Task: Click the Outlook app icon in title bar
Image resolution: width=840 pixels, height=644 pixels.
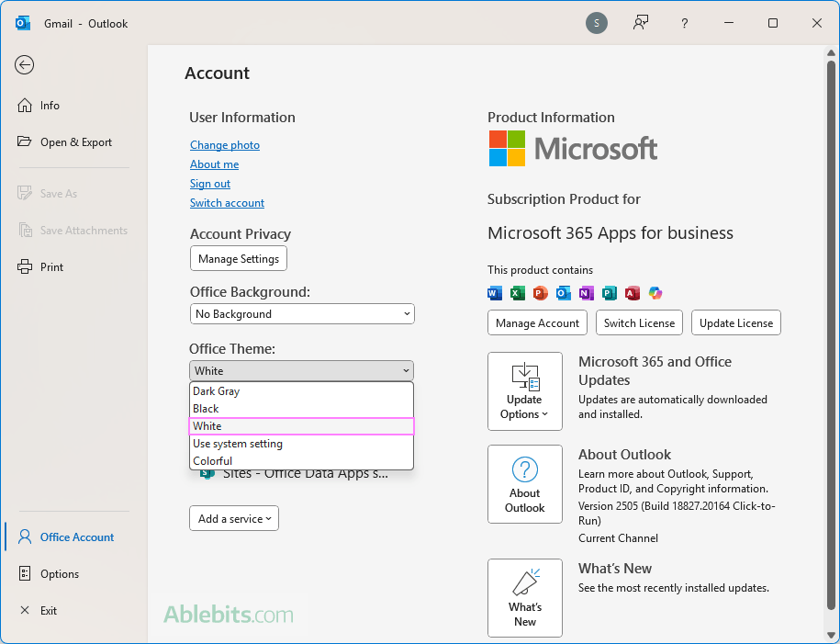Action: click(23, 23)
